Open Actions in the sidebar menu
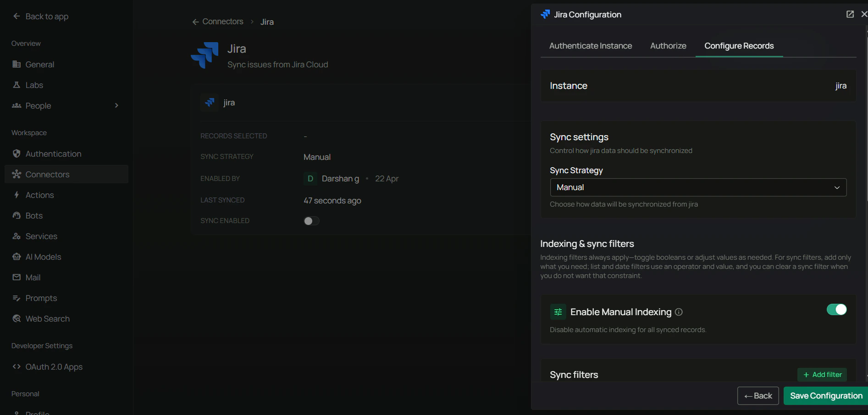 [x=66, y=195]
